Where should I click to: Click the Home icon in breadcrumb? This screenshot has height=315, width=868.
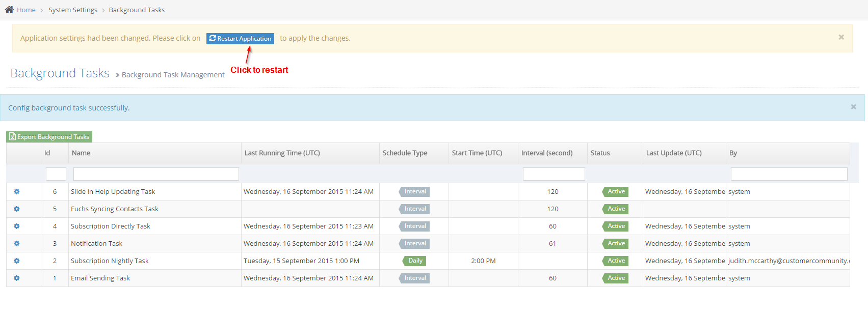point(9,10)
